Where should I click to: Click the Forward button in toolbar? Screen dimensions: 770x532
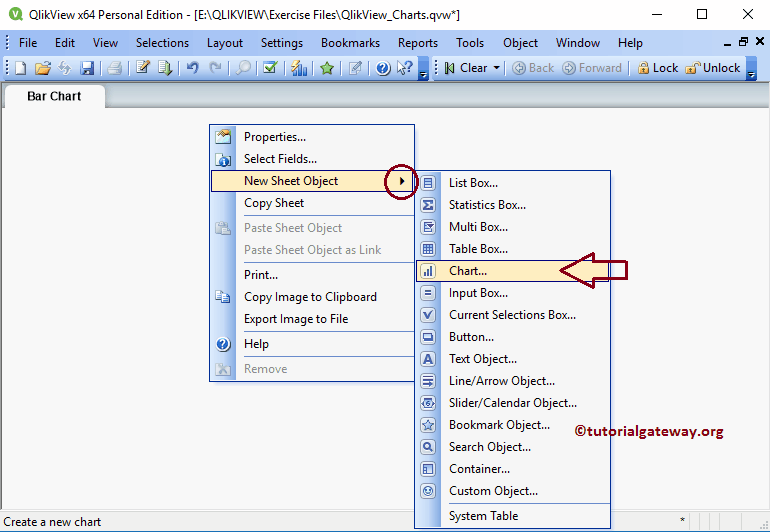pos(592,68)
